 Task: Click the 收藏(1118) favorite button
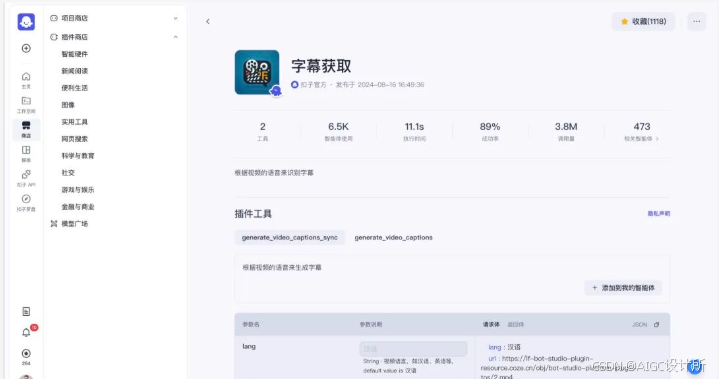643,22
